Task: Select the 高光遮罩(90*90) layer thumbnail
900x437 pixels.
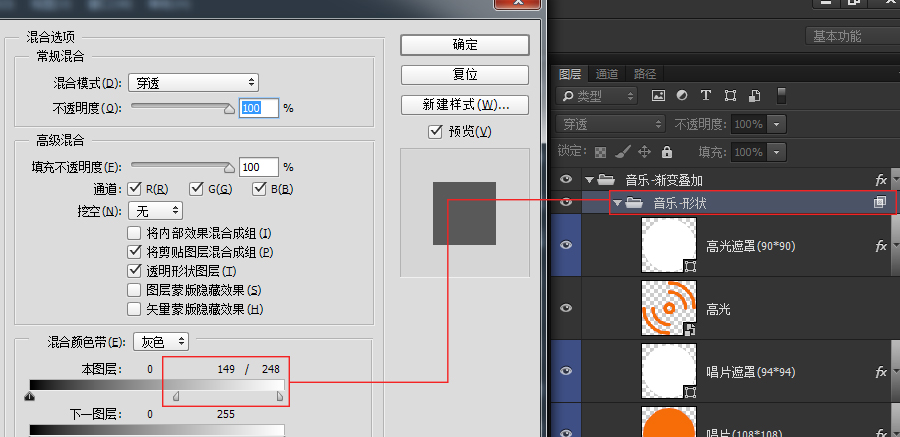Action: pyautogui.click(x=669, y=245)
